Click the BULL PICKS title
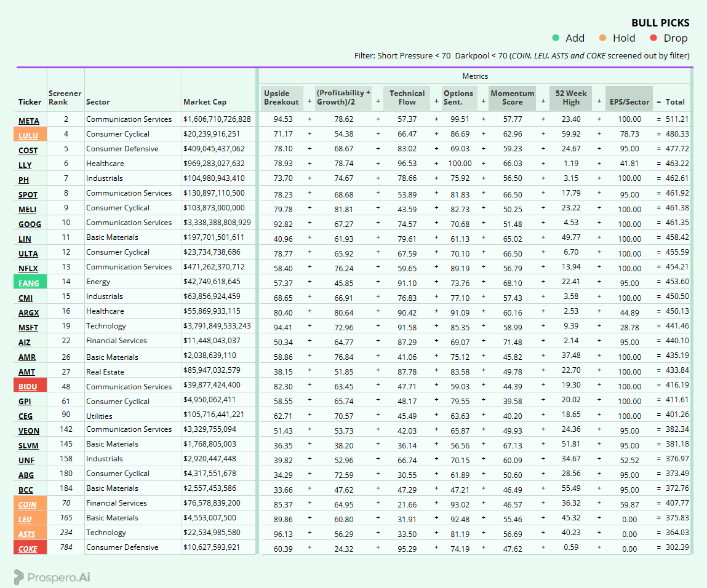The width and height of the screenshot is (707, 588). tap(660, 23)
